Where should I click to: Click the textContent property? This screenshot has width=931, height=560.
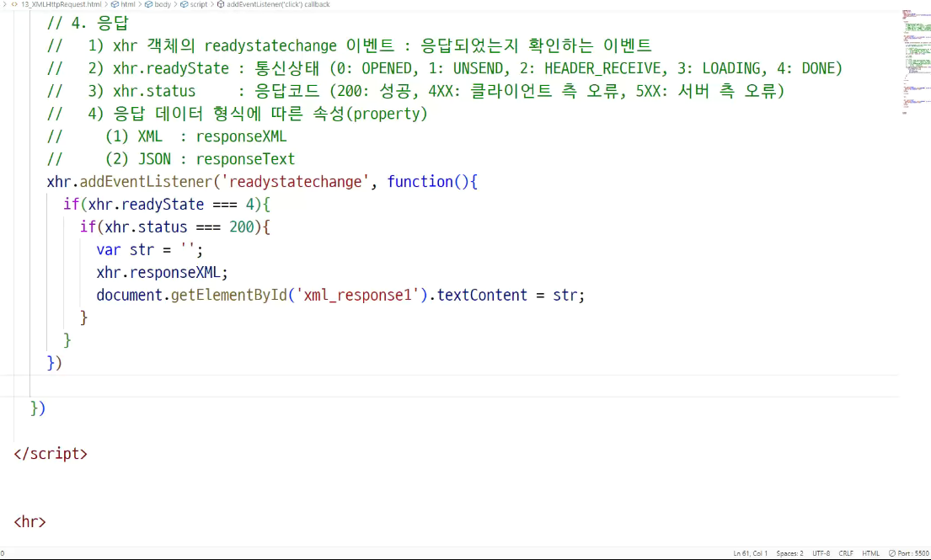482,295
